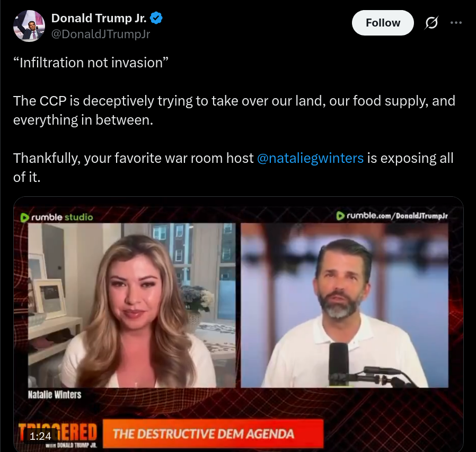
Task: Click the 1:24 video duration badge
Action: click(41, 436)
